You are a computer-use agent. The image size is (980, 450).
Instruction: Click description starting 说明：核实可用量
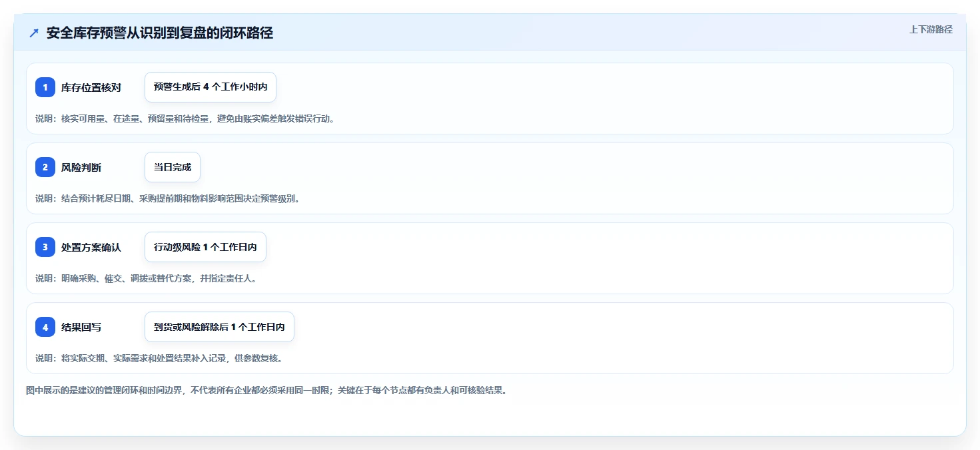[x=185, y=118]
